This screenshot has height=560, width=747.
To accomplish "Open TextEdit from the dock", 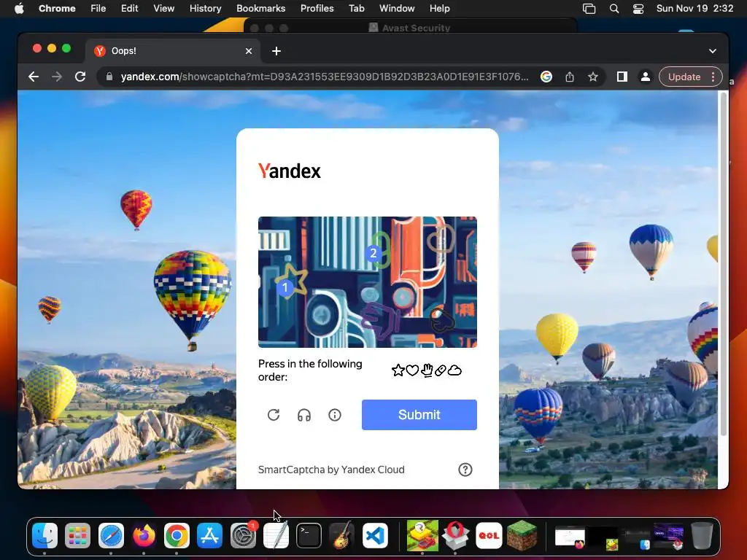I will point(276,536).
